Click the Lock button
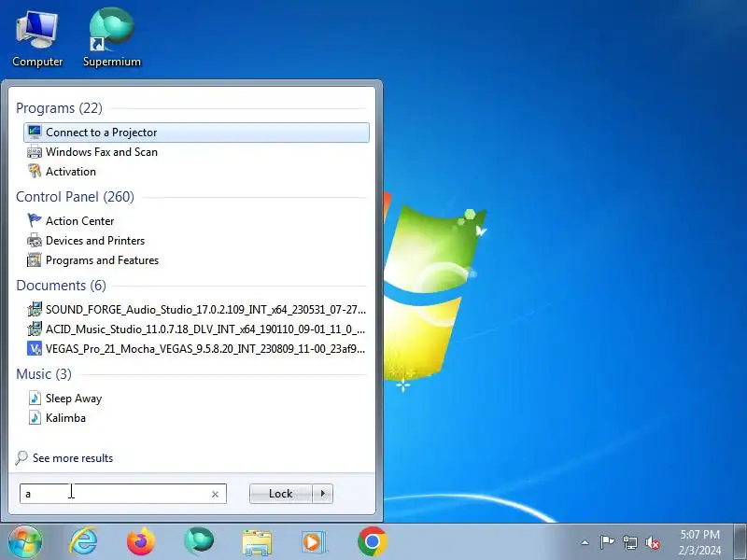 [x=281, y=494]
